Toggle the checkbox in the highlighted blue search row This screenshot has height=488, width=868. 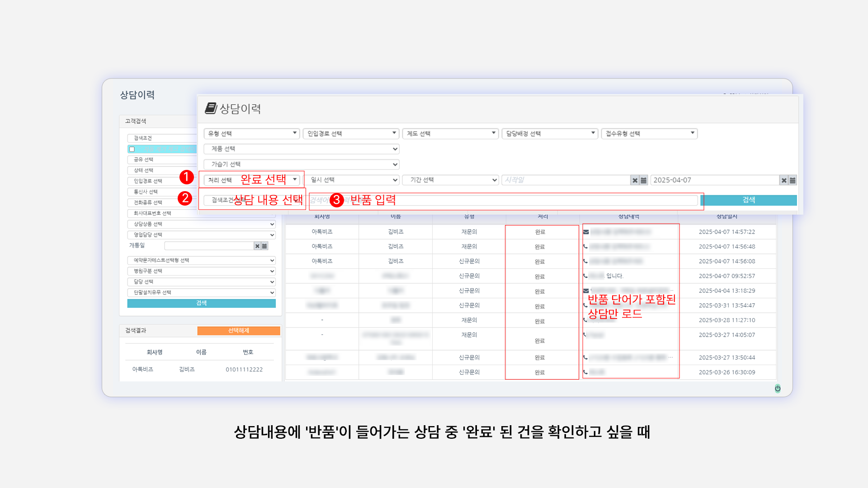(132, 149)
